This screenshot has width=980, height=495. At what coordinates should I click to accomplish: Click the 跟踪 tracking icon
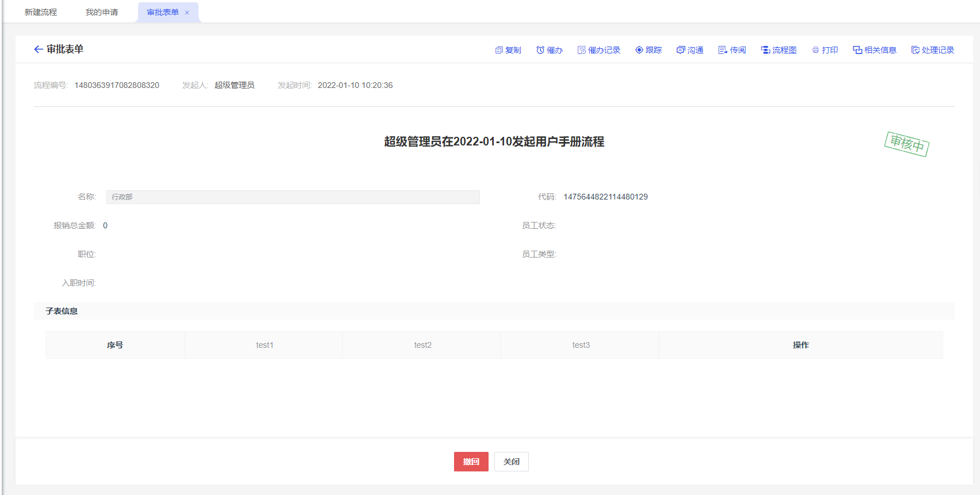(639, 51)
